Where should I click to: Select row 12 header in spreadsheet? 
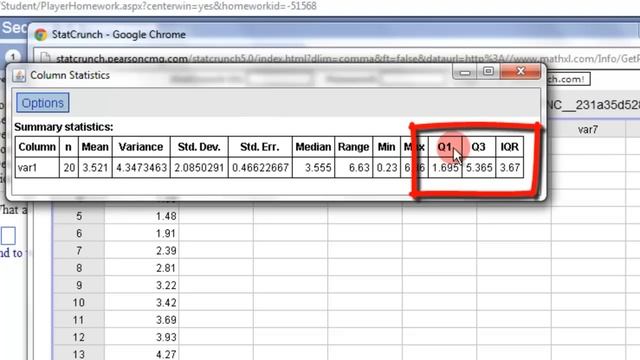click(x=79, y=337)
